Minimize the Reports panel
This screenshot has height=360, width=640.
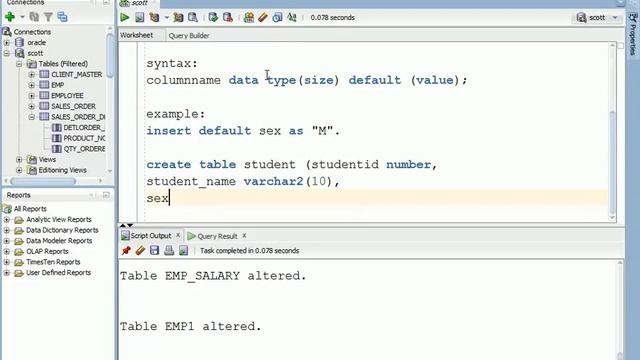106,195
